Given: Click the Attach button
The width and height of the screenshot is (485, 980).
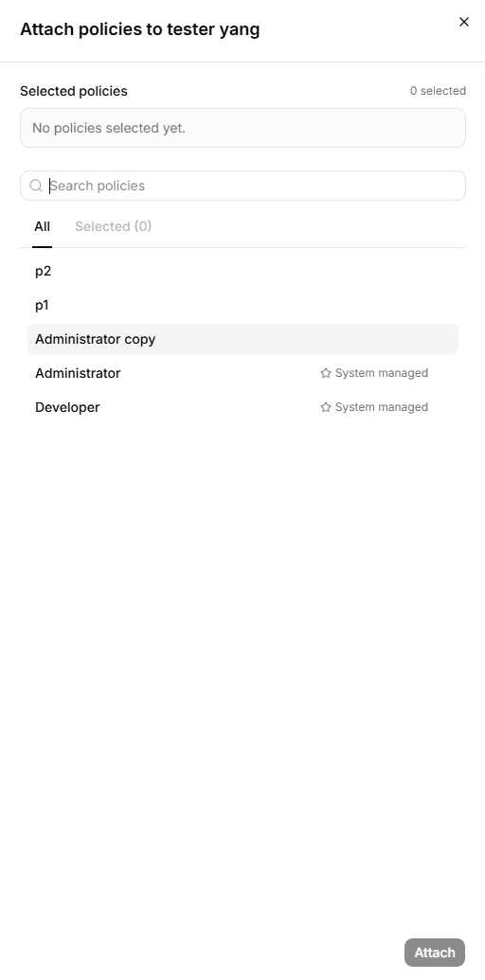Looking at the screenshot, I should pos(435,953).
